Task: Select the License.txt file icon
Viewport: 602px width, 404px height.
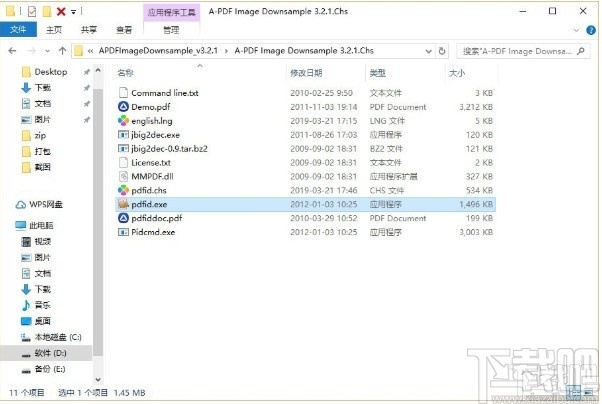Action: point(123,162)
